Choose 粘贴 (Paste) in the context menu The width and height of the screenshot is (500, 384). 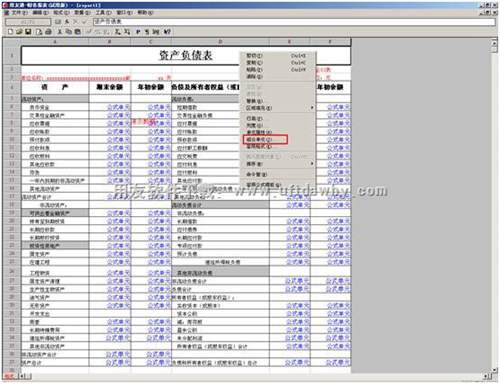pos(277,70)
